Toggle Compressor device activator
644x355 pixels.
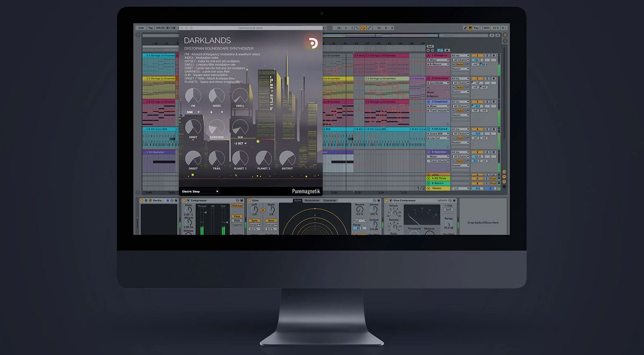point(184,200)
